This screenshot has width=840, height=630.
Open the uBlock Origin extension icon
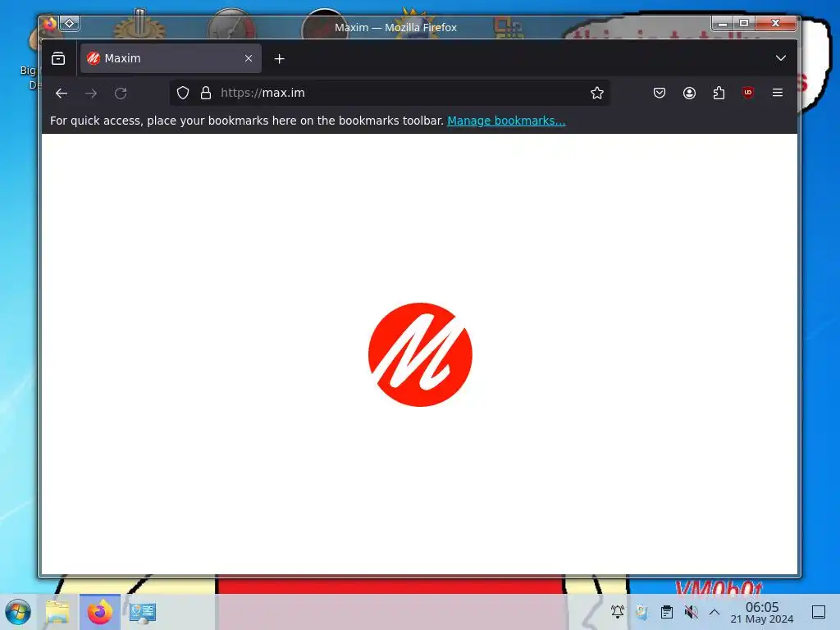(748, 93)
